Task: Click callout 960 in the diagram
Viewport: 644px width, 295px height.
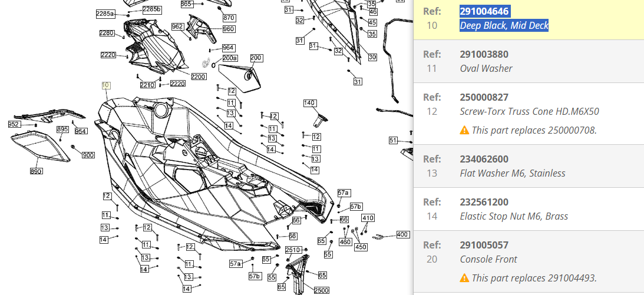Action: (228, 29)
